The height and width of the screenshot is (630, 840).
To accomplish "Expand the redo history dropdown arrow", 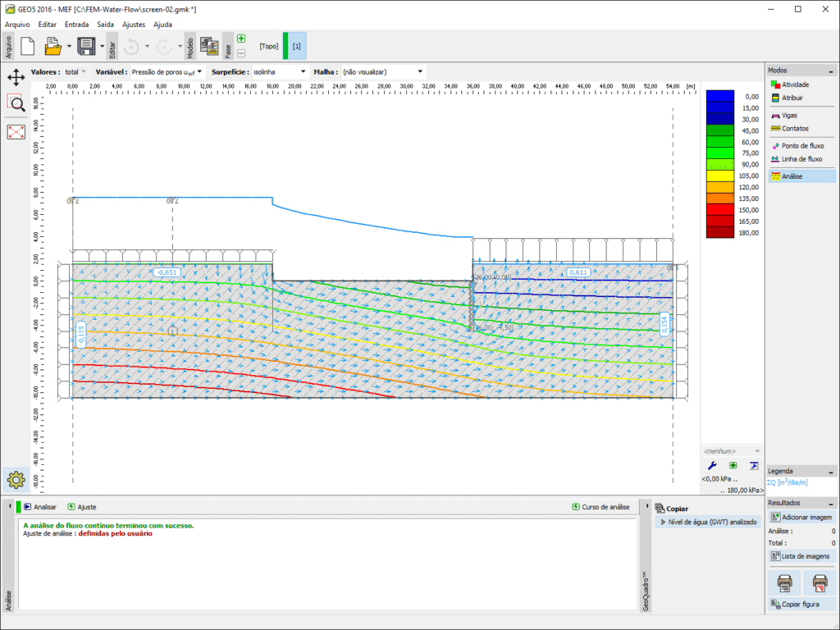I will point(180,47).
